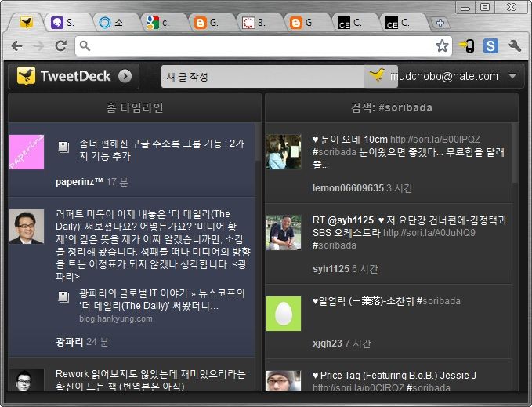Open paperinz pink avatar

[x=27, y=151]
